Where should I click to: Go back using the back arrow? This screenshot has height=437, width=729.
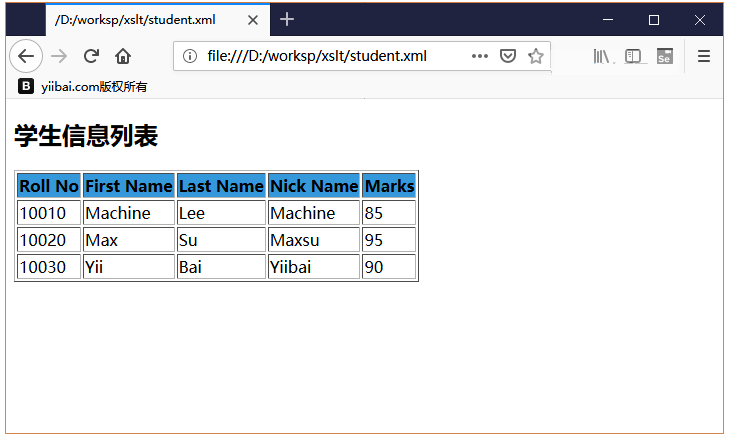click(x=26, y=56)
